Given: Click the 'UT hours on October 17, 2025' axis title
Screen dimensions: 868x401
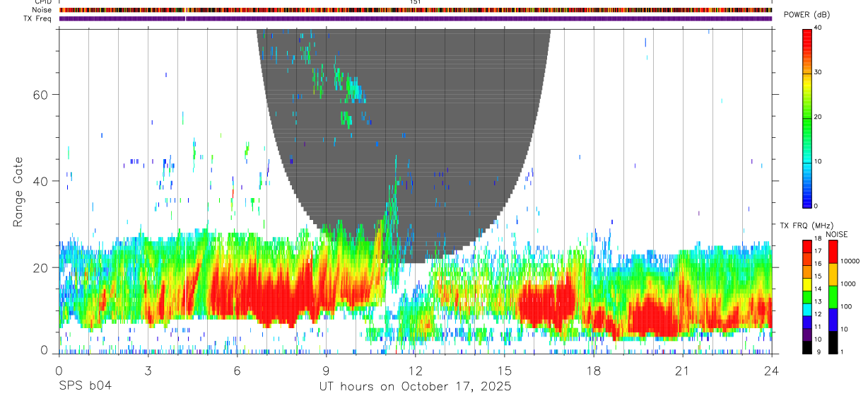Looking at the screenshot, I should point(414,386).
